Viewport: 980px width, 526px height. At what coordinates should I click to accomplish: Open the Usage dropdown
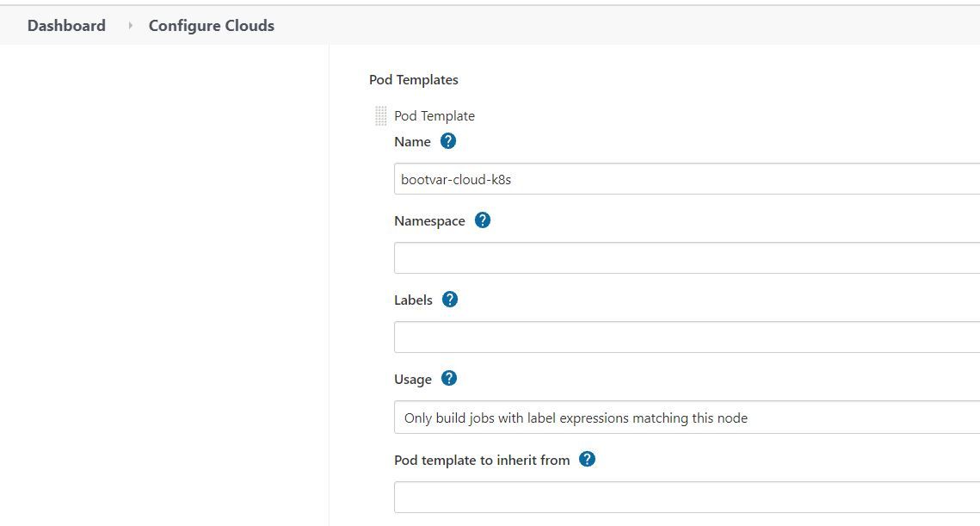(687, 418)
